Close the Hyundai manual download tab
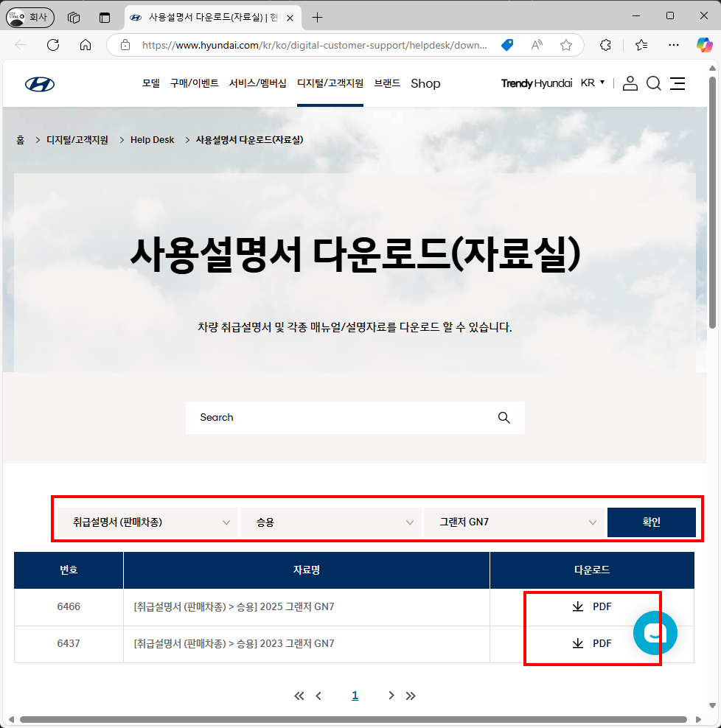This screenshot has width=721, height=728. pyautogui.click(x=290, y=18)
